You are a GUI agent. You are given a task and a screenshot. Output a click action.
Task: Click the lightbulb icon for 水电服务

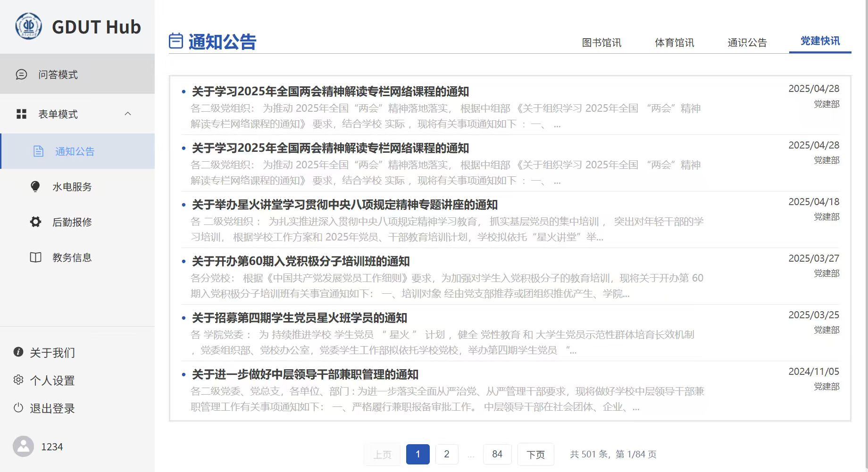point(35,187)
